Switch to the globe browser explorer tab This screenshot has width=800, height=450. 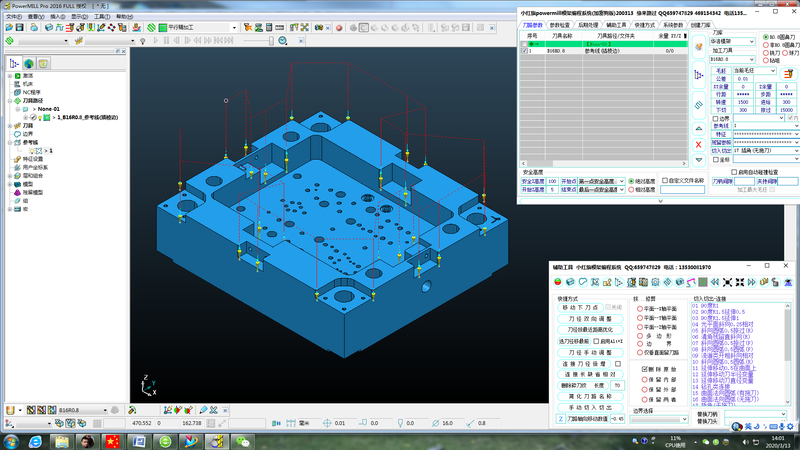pyautogui.click(x=29, y=63)
